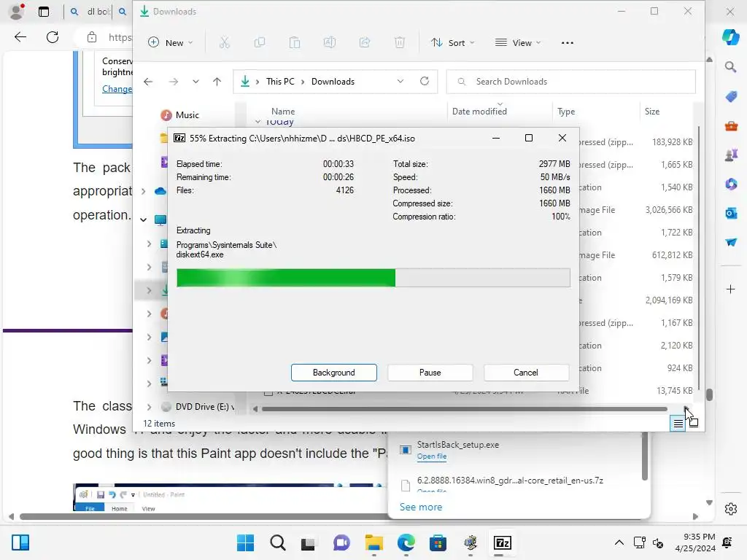Click the Share icon in Explorer toolbar
Viewport: 747px width, 560px height.
365,43
